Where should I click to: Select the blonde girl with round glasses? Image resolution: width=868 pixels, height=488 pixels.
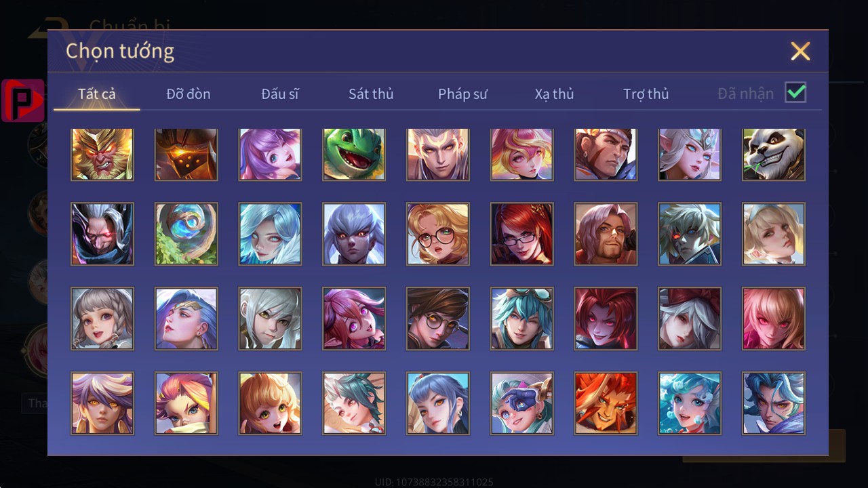(438, 234)
